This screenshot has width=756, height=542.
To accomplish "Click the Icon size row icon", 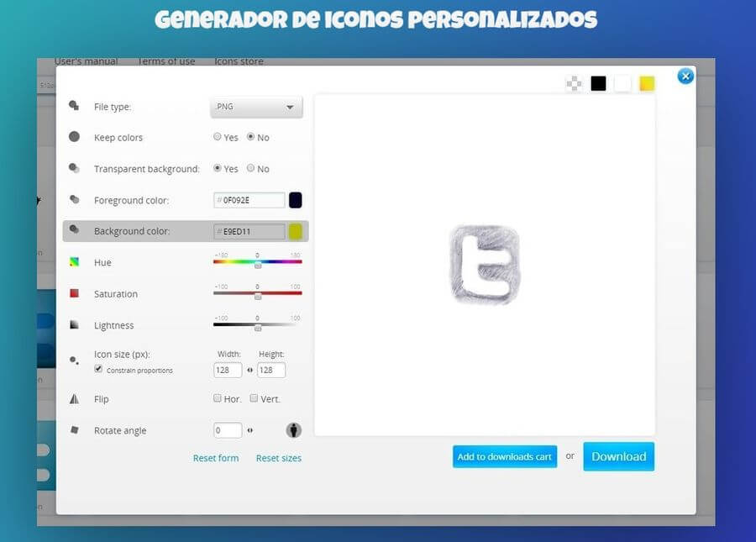I will tap(74, 360).
